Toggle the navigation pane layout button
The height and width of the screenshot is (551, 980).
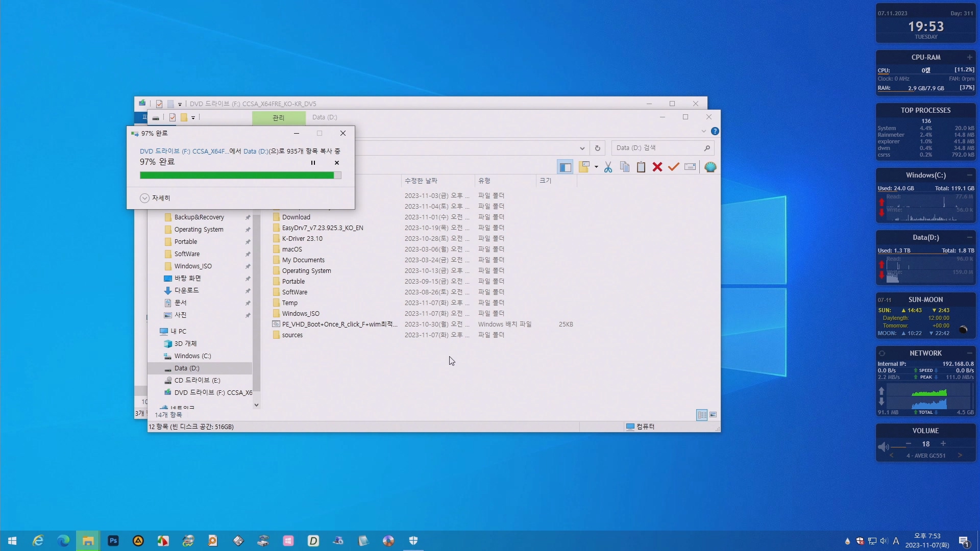click(565, 167)
